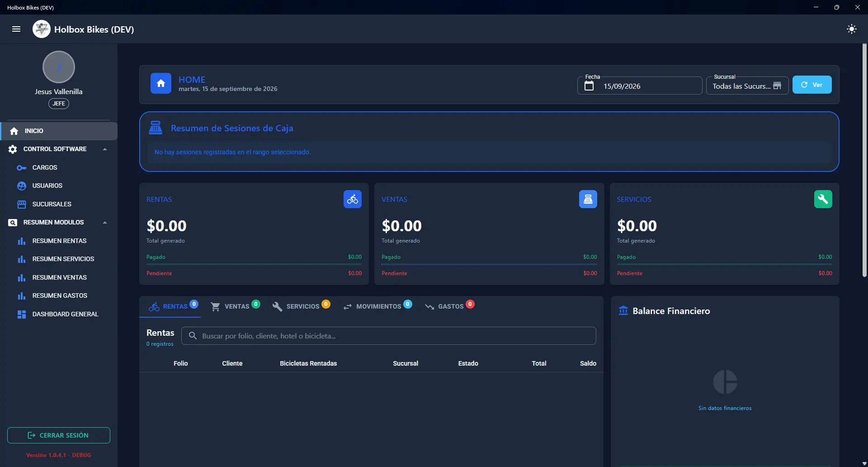The image size is (868, 467).
Task: Click the user profile avatar circle
Action: pyautogui.click(x=59, y=67)
